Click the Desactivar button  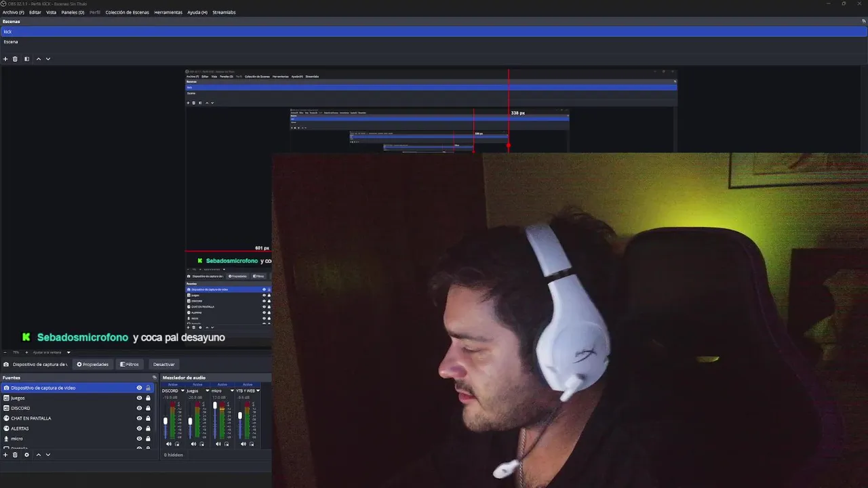click(164, 364)
